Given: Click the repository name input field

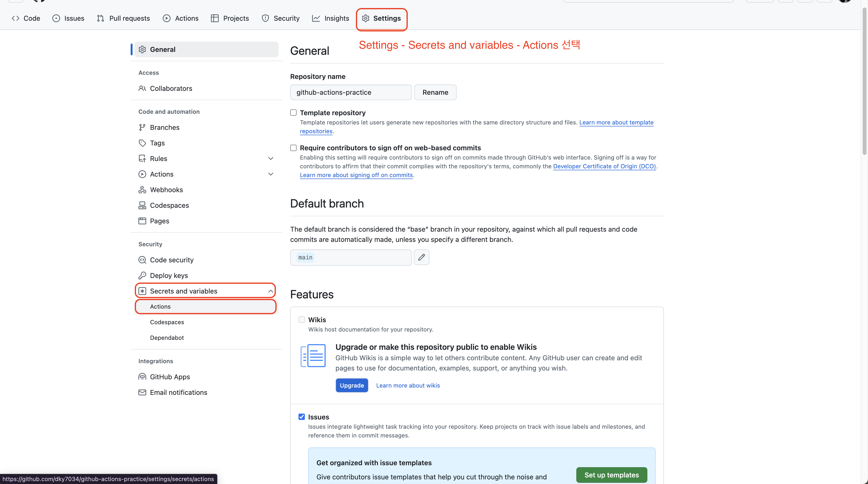Looking at the screenshot, I should pyautogui.click(x=350, y=92).
